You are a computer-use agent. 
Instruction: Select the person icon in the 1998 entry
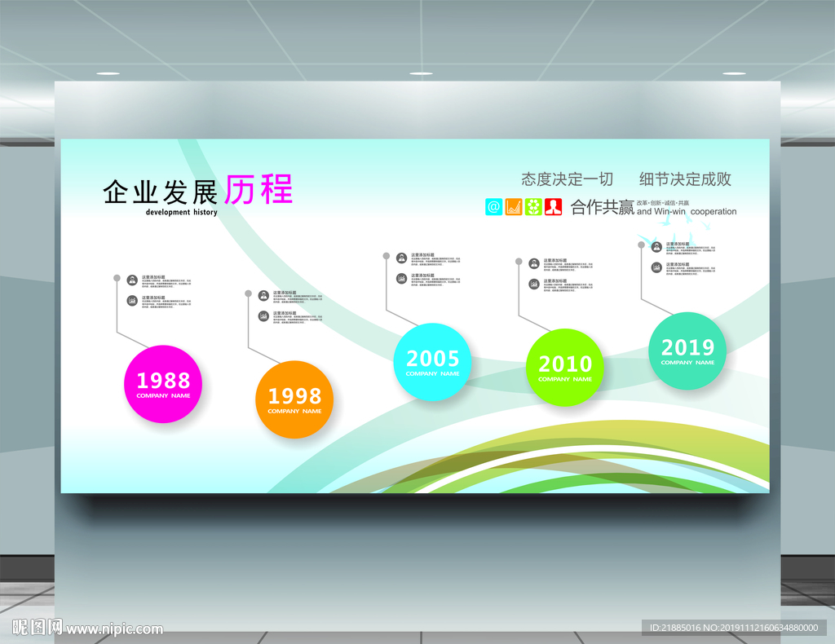(263, 295)
